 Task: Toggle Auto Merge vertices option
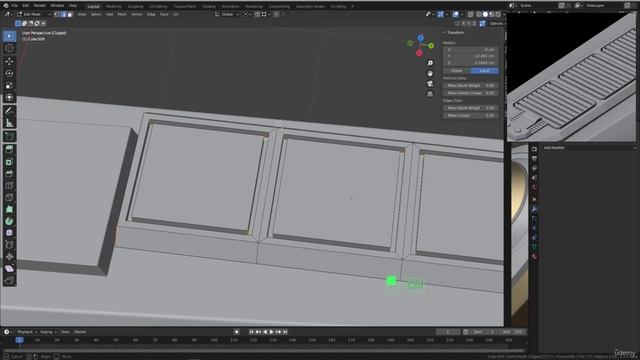[x=482, y=24]
